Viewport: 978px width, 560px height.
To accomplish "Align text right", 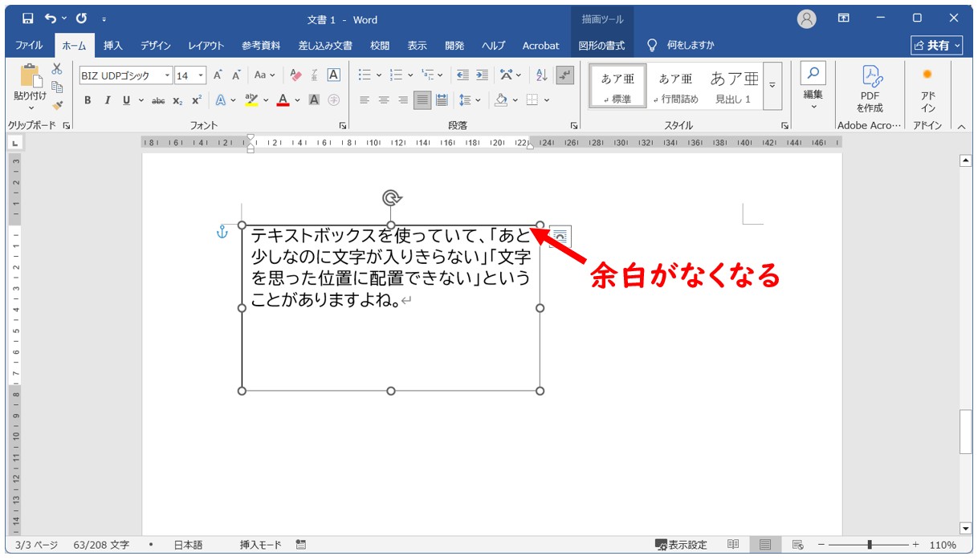I will (403, 100).
